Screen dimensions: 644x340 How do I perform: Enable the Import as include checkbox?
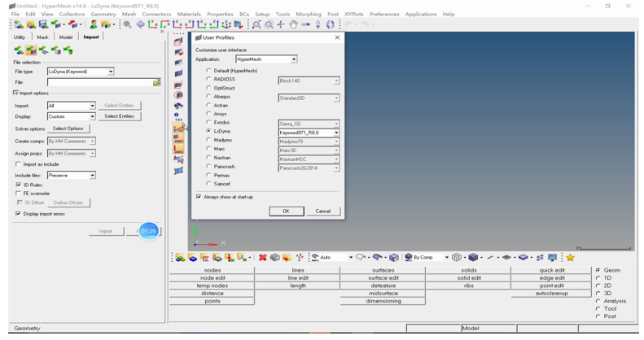18,164
